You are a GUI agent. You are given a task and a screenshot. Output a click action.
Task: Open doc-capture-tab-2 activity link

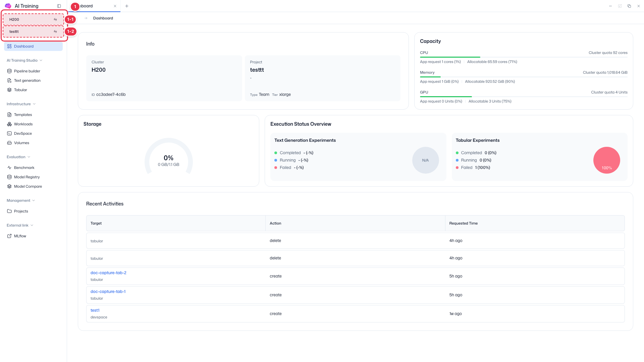(108, 273)
